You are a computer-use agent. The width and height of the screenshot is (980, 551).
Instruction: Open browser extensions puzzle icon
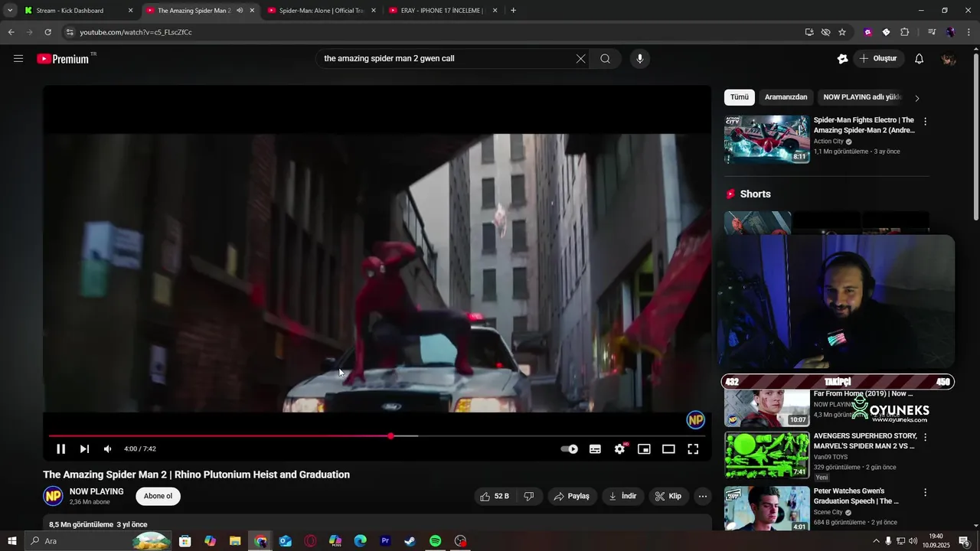[904, 32]
